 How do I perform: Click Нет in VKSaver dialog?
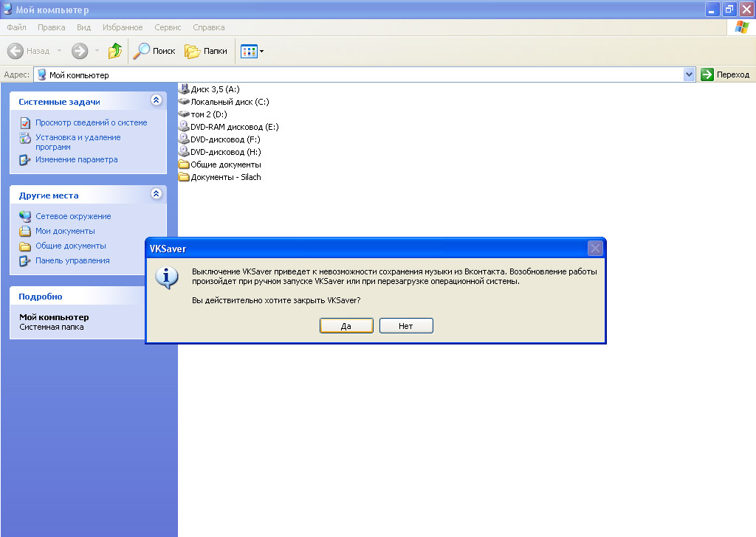tap(406, 326)
